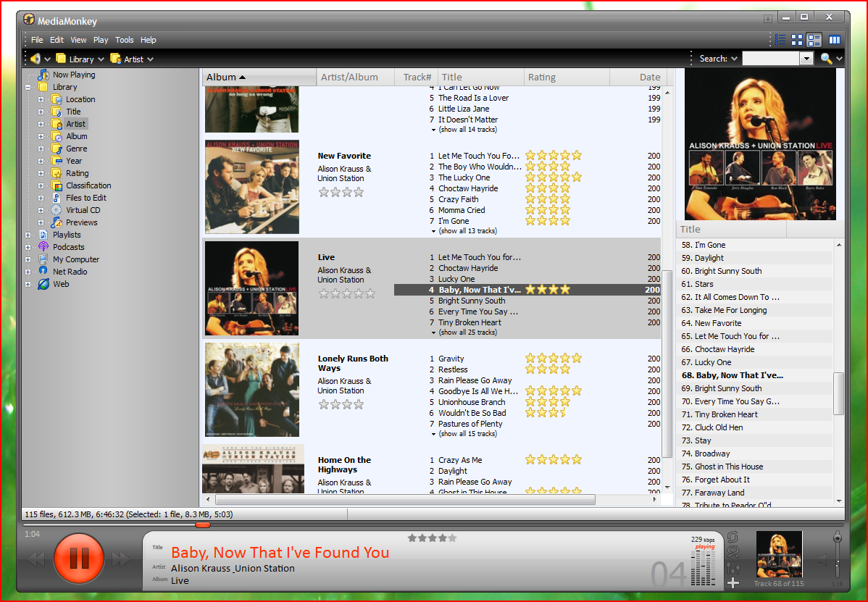Toggle repeat mode in the player

[x=733, y=537]
